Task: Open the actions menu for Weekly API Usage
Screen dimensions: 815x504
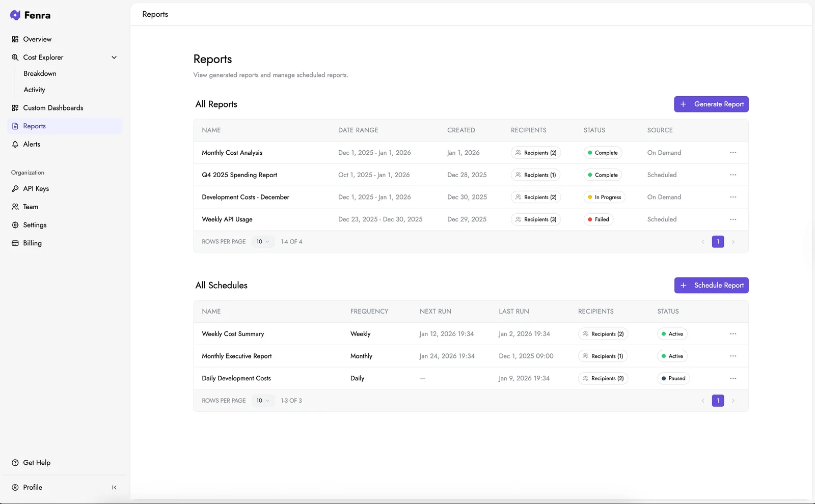Action: (733, 219)
